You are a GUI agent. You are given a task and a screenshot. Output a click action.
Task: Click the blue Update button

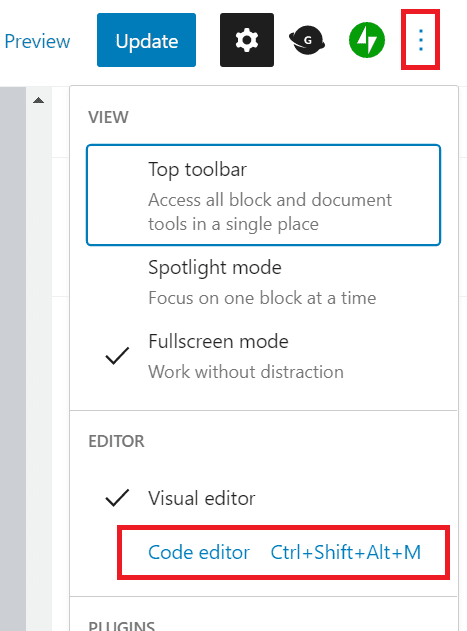pos(147,40)
